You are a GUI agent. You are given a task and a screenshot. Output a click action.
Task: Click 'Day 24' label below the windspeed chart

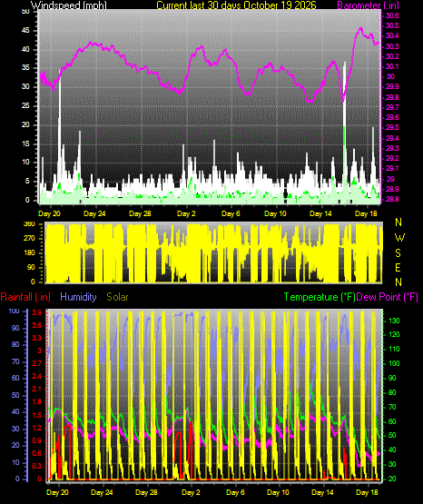pyautogui.click(x=94, y=213)
